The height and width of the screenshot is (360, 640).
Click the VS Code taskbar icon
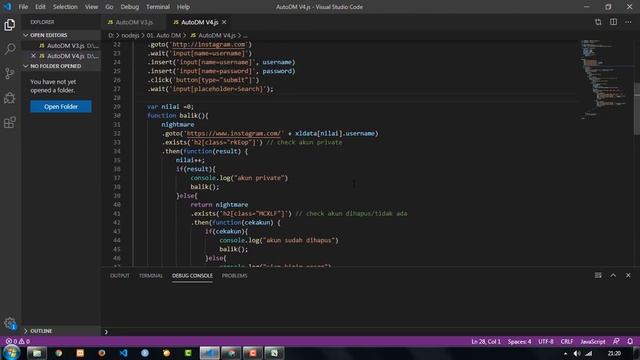(123, 353)
